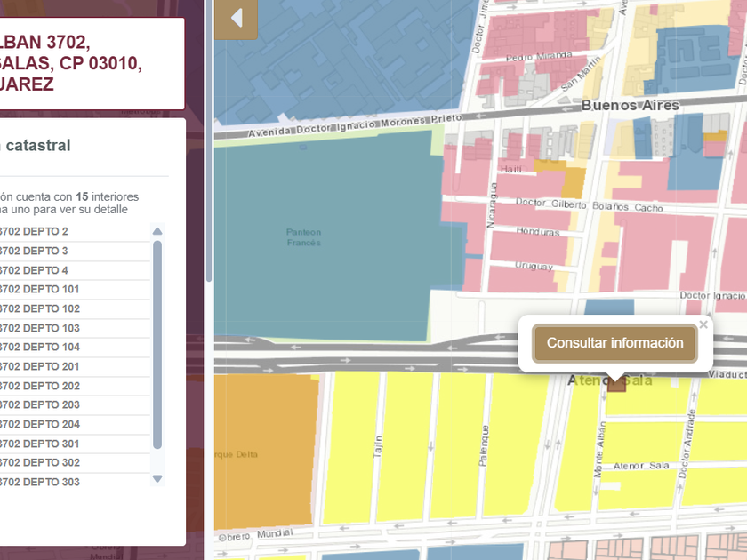This screenshot has width=747, height=560.
Task: Collapse the side panel with left arrow
Action: pyautogui.click(x=236, y=19)
